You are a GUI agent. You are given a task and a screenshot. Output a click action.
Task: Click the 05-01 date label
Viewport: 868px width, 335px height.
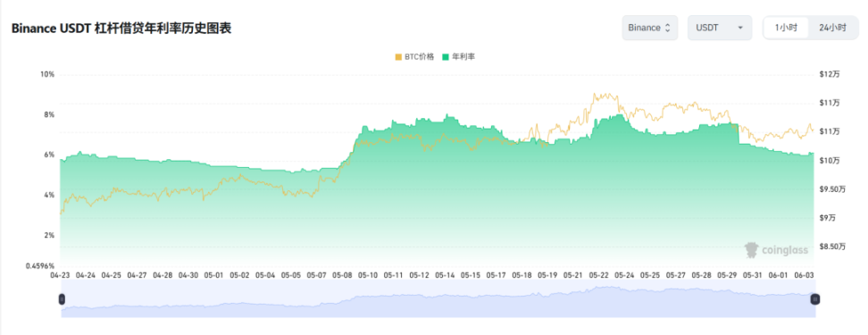pos(213,274)
